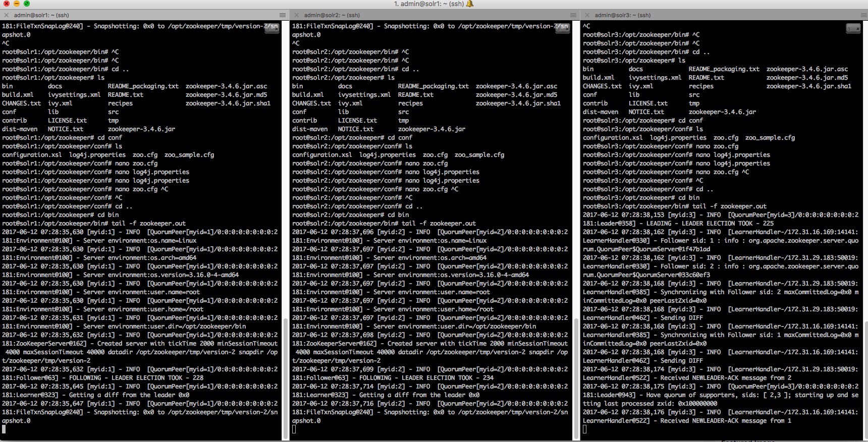868x442 pixels.
Task: Click 'Server environment:os.name=Linux' in solr1 pane
Action: pos(140,241)
